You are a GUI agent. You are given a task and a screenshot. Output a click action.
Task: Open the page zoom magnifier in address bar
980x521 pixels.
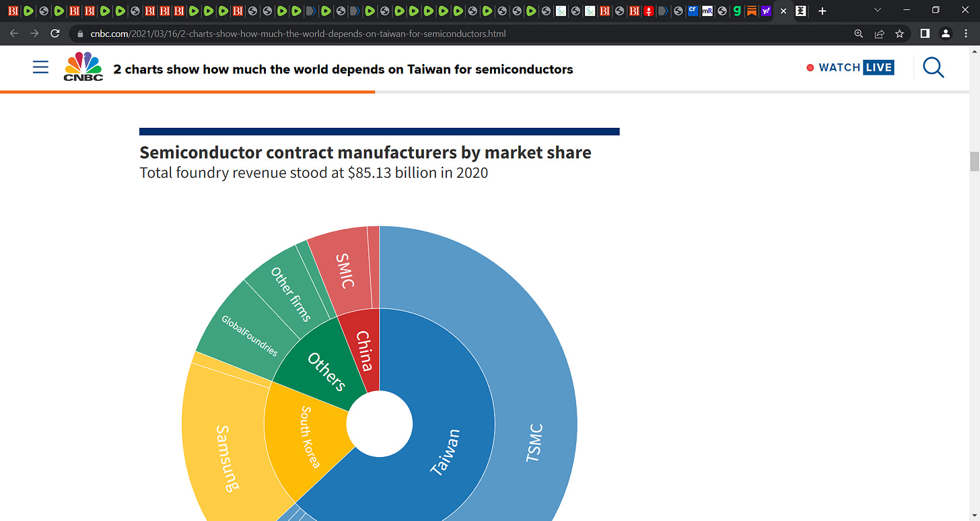[x=858, y=34]
